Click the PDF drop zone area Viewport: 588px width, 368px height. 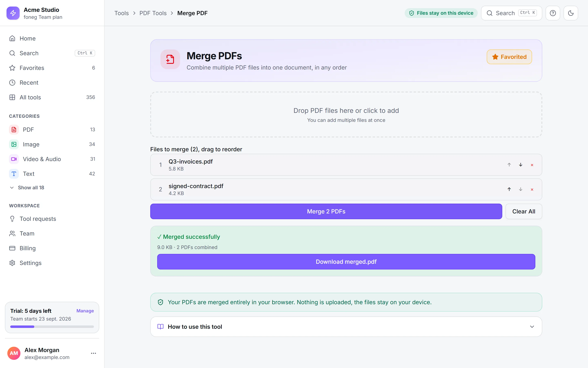coord(346,115)
